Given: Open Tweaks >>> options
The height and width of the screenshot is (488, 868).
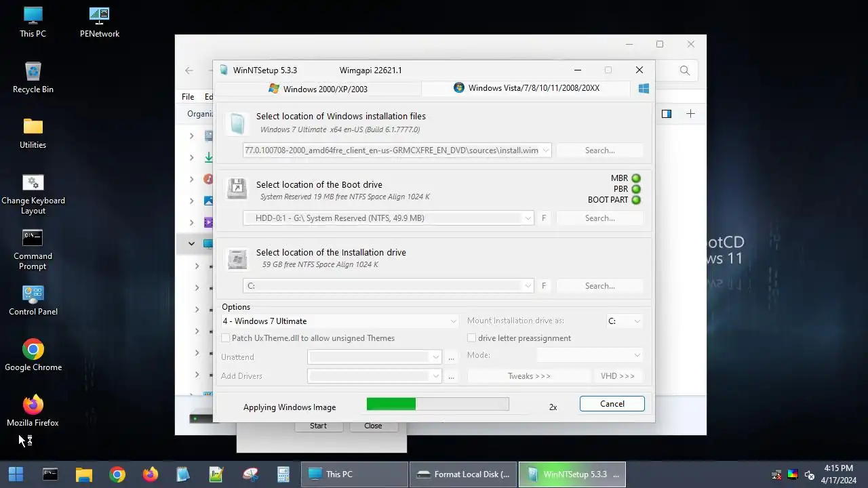Looking at the screenshot, I should point(529,375).
